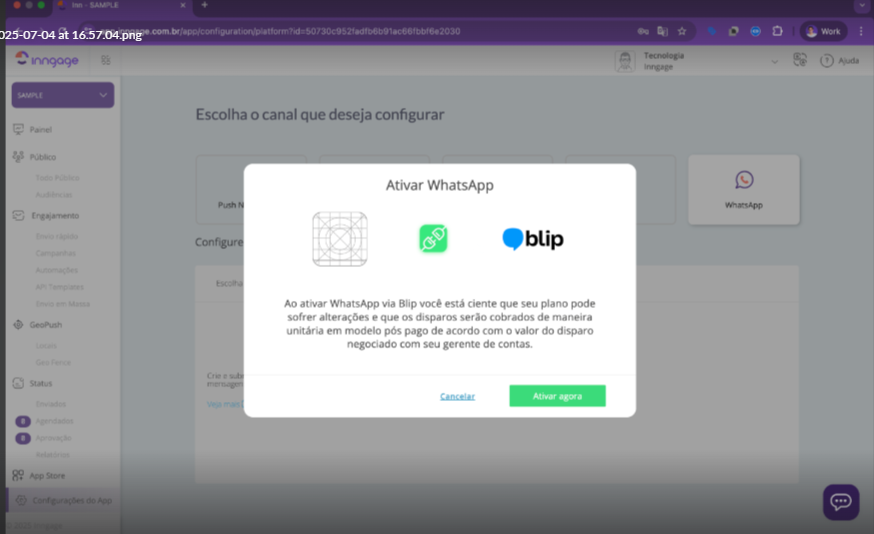Open the chat support widget
Image resolution: width=874 pixels, height=534 pixels.
click(841, 502)
